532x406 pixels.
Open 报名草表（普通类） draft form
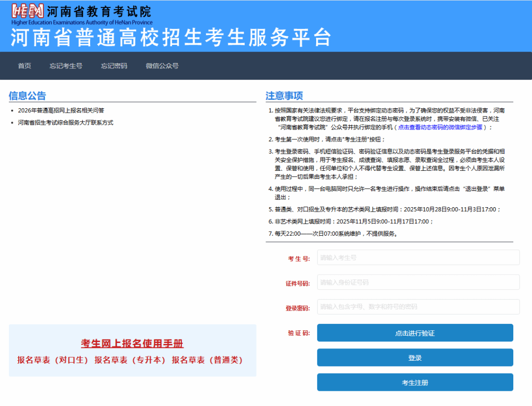(x=207, y=360)
